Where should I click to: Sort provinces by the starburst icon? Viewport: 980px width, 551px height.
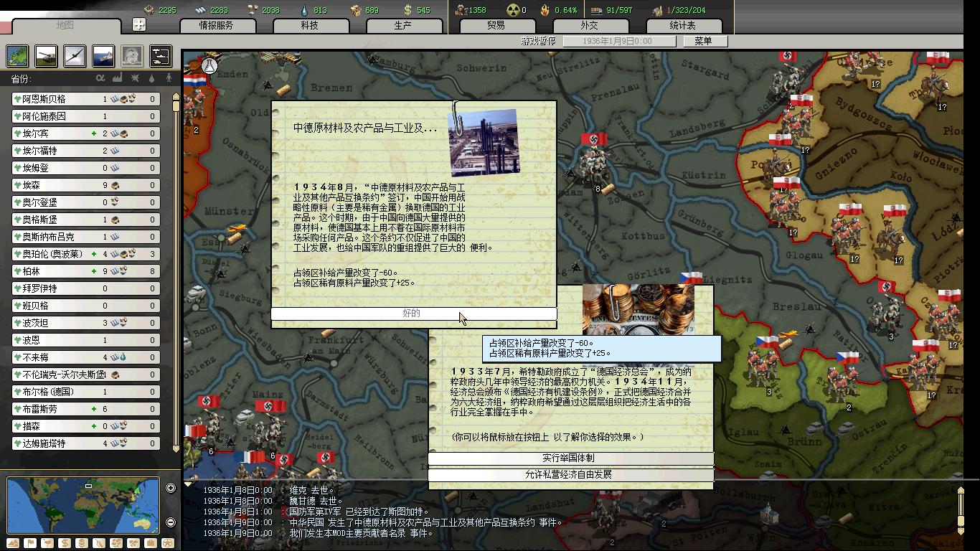click(x=136, y=78)
